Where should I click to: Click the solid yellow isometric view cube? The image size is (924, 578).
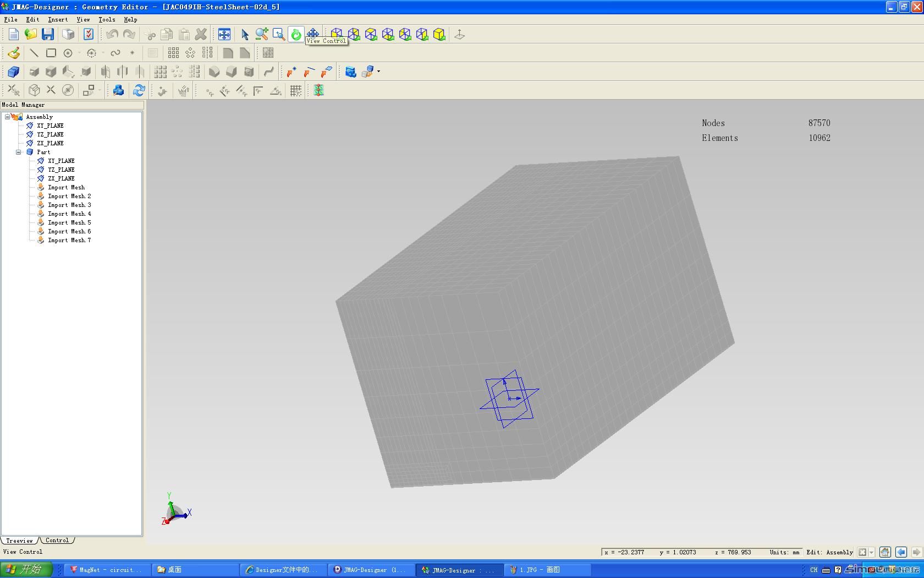(439, 35)
